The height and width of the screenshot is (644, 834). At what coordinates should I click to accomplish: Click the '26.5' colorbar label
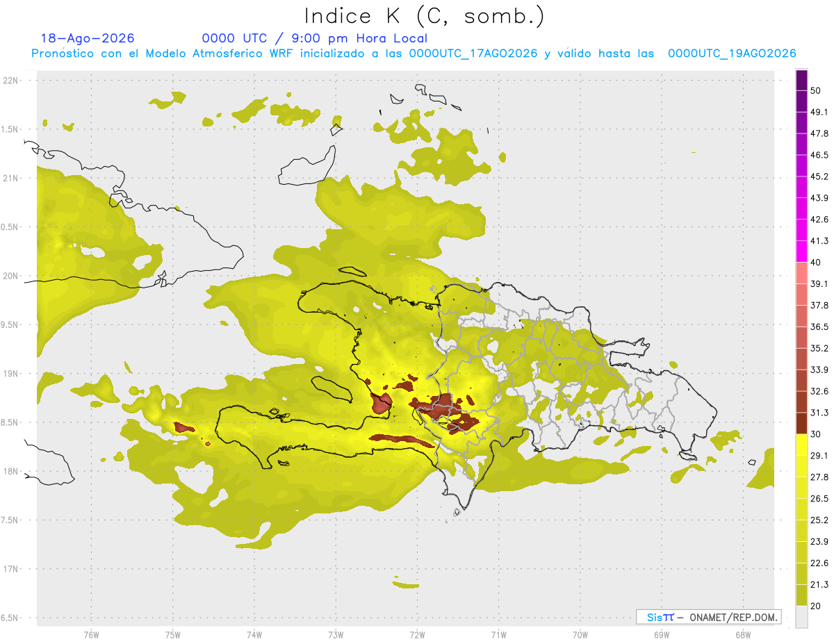[820, 499]
